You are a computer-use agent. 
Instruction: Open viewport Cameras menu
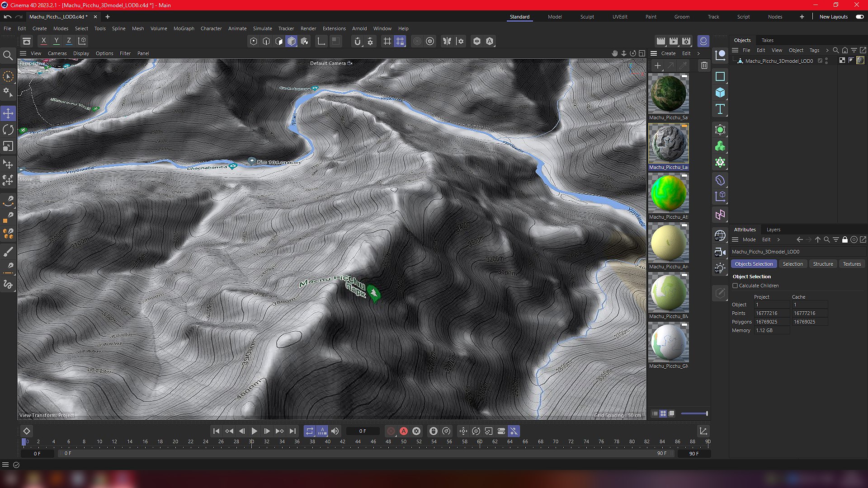pos(57,53)
